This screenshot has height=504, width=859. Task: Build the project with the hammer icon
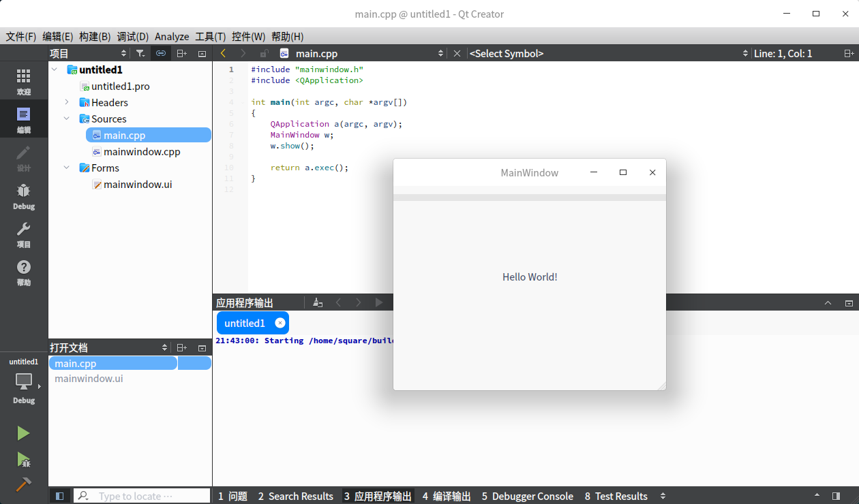[x=24, y=484]
